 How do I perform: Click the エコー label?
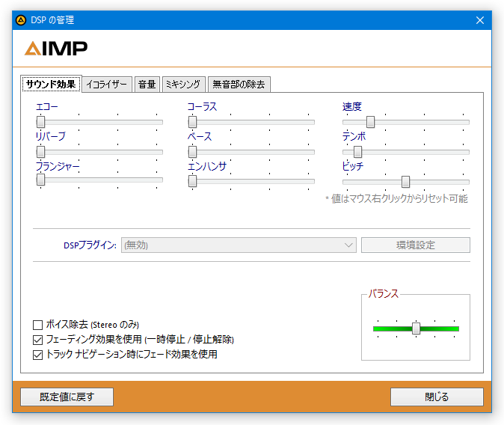coord(47,106)
